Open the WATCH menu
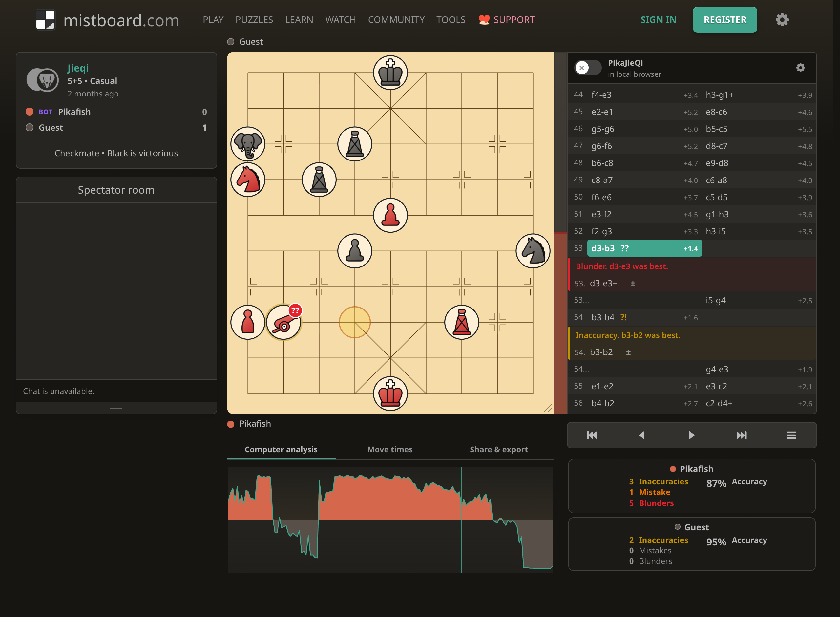Viewport: 840px width, 617px height. [x=341, y=20]
